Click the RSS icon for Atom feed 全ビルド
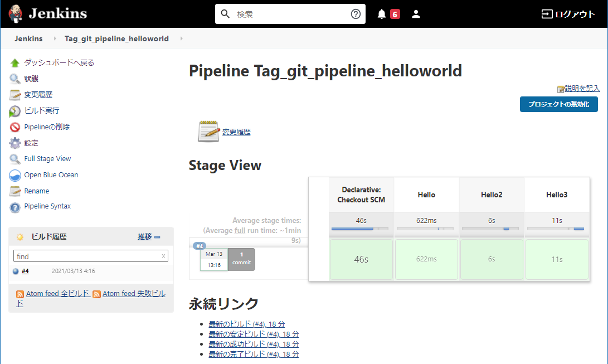The image size is (608, 364). pyautogui.click(x=20, y=294)
